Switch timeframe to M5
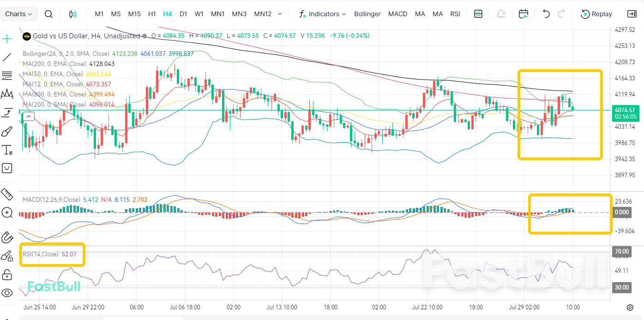This screenshot has width=644, height=320. [115, 14]
